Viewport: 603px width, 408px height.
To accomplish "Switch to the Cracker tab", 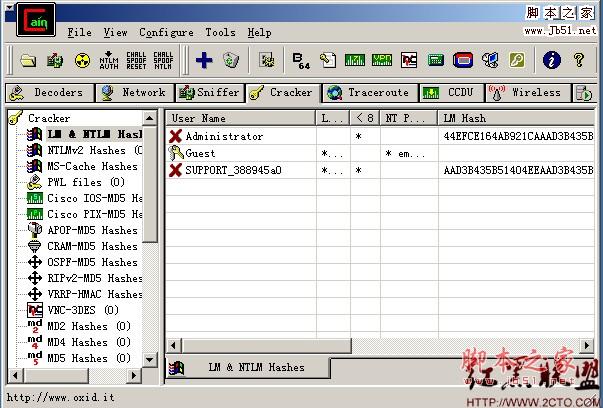I will (x=283, y=93).
